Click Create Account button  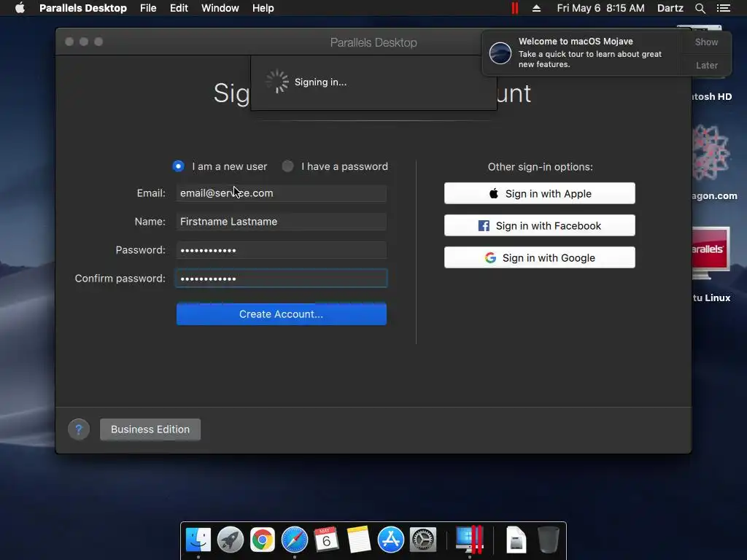(281, 314)
